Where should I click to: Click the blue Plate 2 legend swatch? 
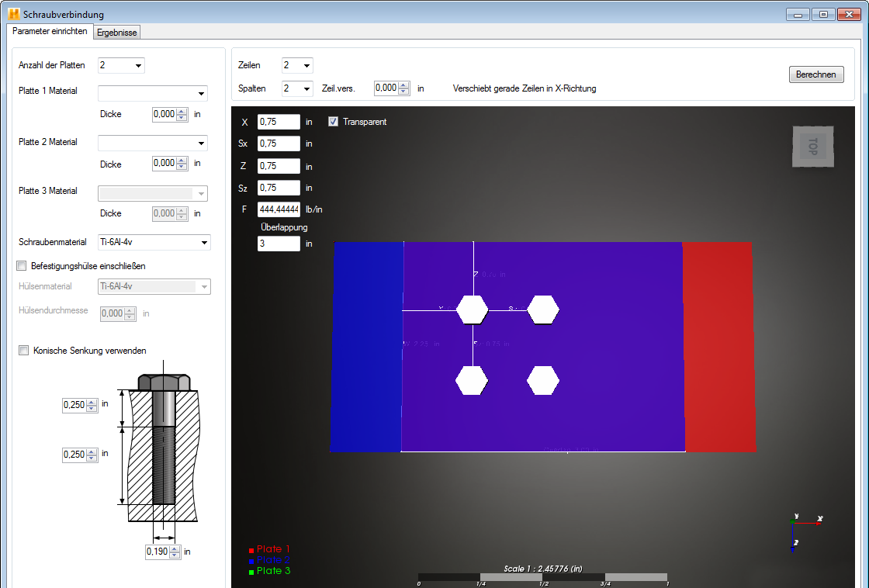pos(251,562)
